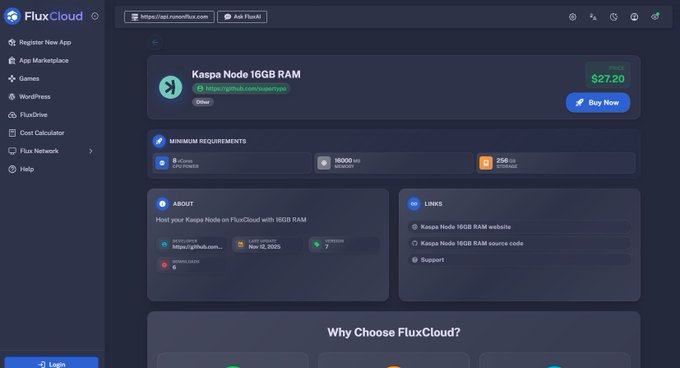This screenshot has width=680, height=368.
Task: Click the FluxDrive cloud icon
Action: (12, 115)
